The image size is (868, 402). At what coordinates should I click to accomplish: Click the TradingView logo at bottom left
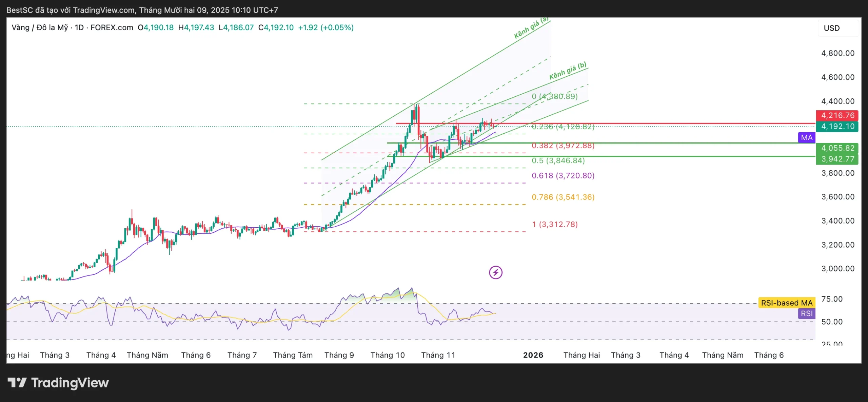[x=58, y=383]
